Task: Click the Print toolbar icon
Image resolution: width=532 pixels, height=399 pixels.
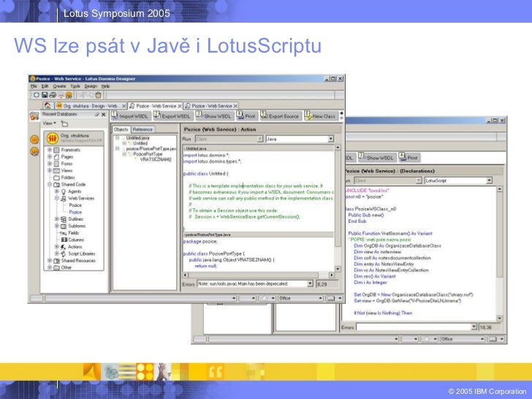Action: tap(53, 95)
